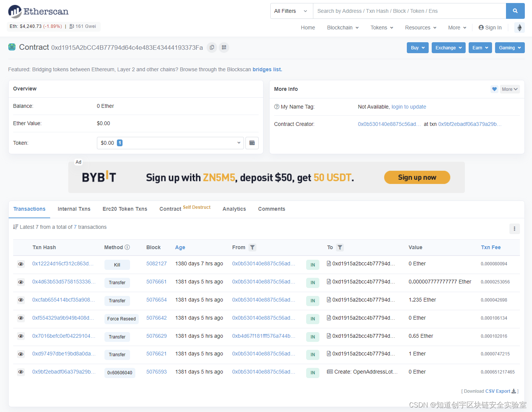Click the gas pump icon beside 161 Gwei
532x412 pixels.
[x=72, y=26]
